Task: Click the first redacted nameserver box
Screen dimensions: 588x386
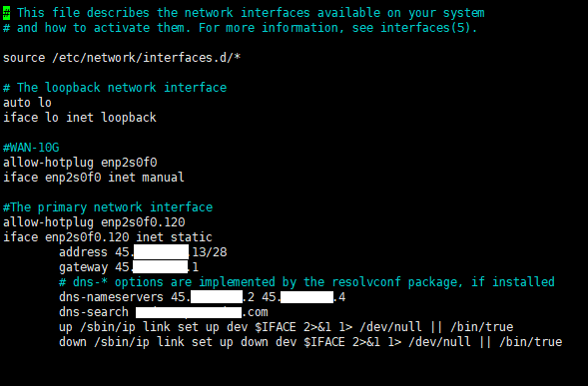Action: click(x=217, y=297)
